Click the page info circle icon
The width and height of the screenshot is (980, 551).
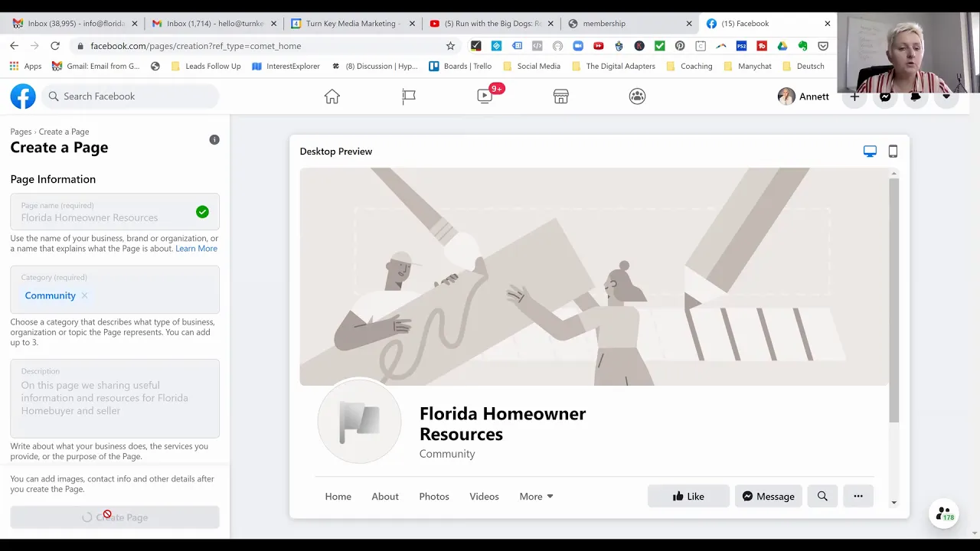[214, 139]
